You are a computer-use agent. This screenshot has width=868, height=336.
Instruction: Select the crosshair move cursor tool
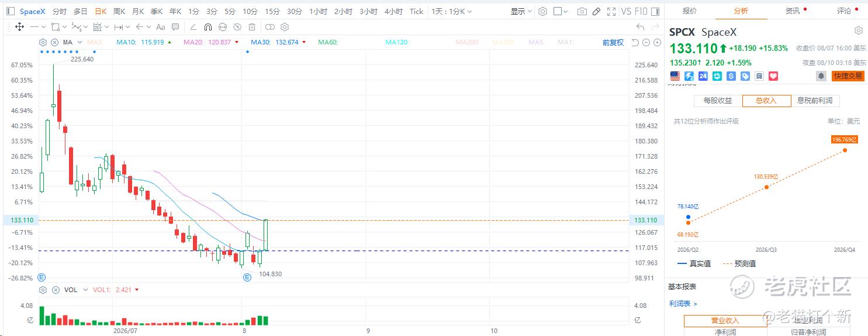pyautogui.click(x=19, y=27)
